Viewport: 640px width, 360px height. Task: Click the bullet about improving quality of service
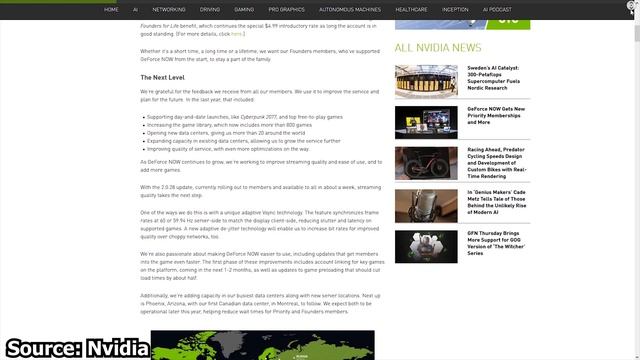point(228,149)
